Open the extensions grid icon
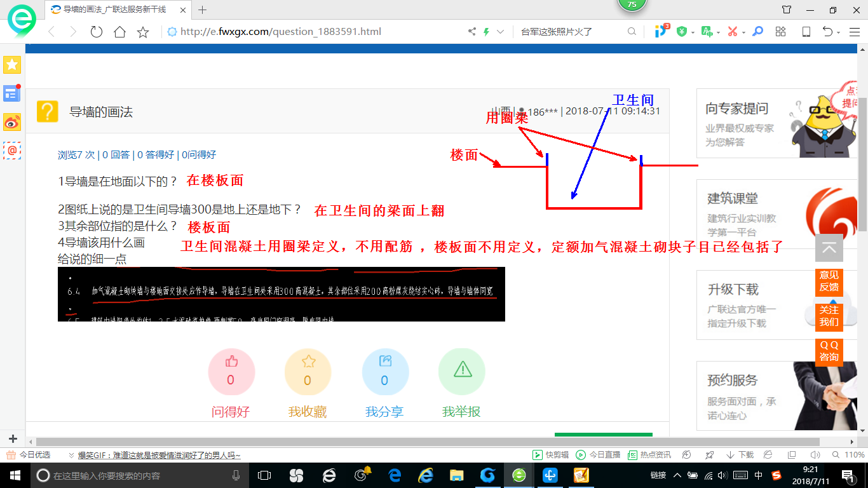 (781, 32)
